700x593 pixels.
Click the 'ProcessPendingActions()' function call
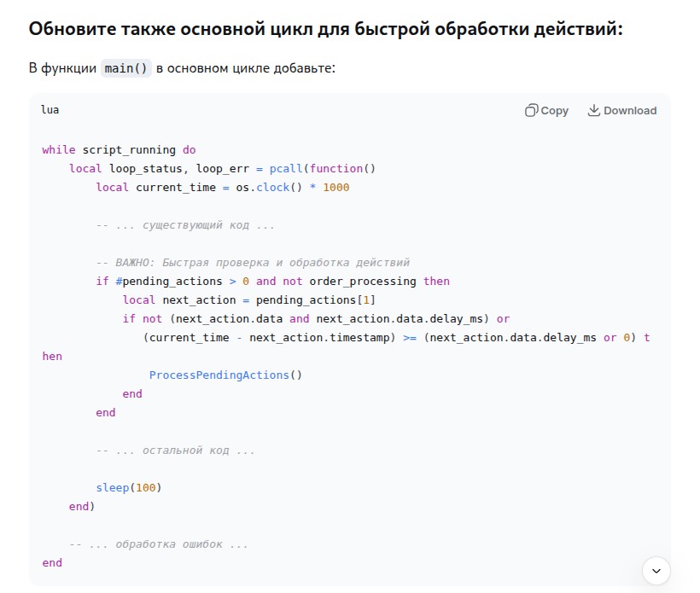[225, 375]
